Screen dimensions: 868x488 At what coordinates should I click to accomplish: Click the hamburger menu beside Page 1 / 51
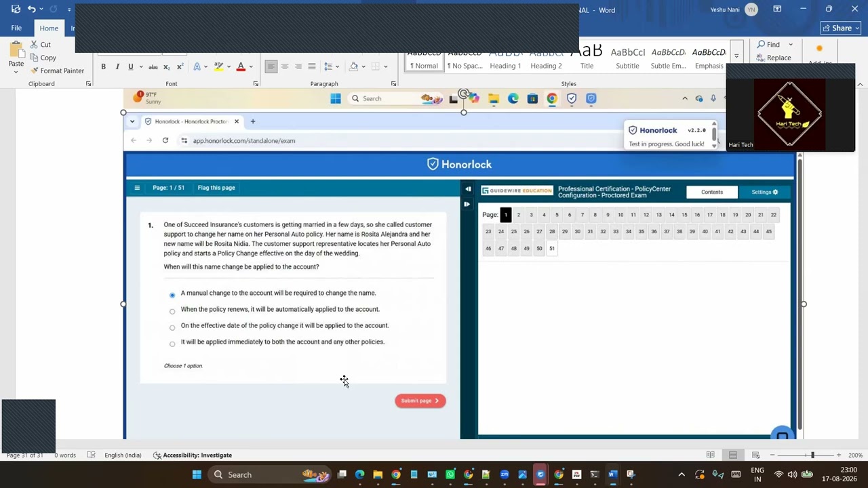pyautogui.click(x=137, y=188)
